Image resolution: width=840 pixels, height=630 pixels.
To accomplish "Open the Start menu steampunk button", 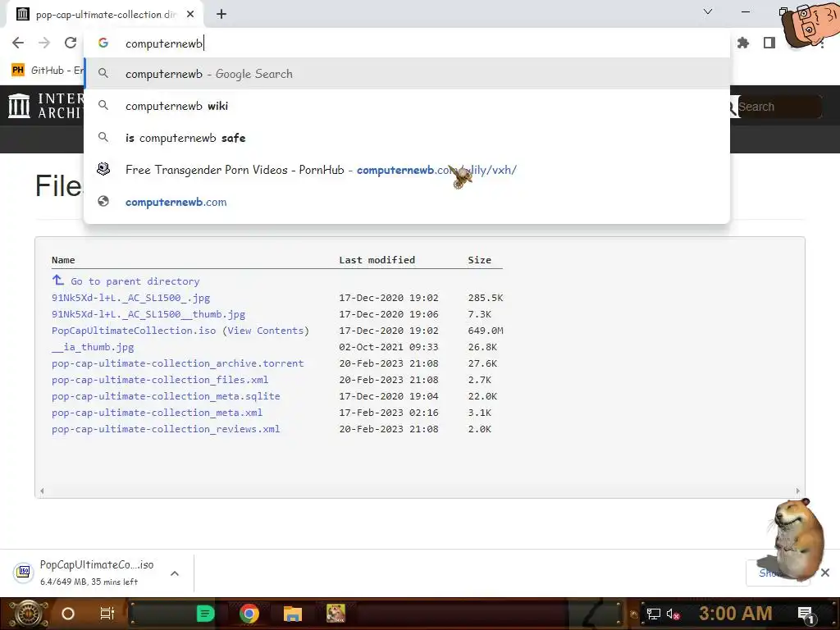I will (28, 614).
